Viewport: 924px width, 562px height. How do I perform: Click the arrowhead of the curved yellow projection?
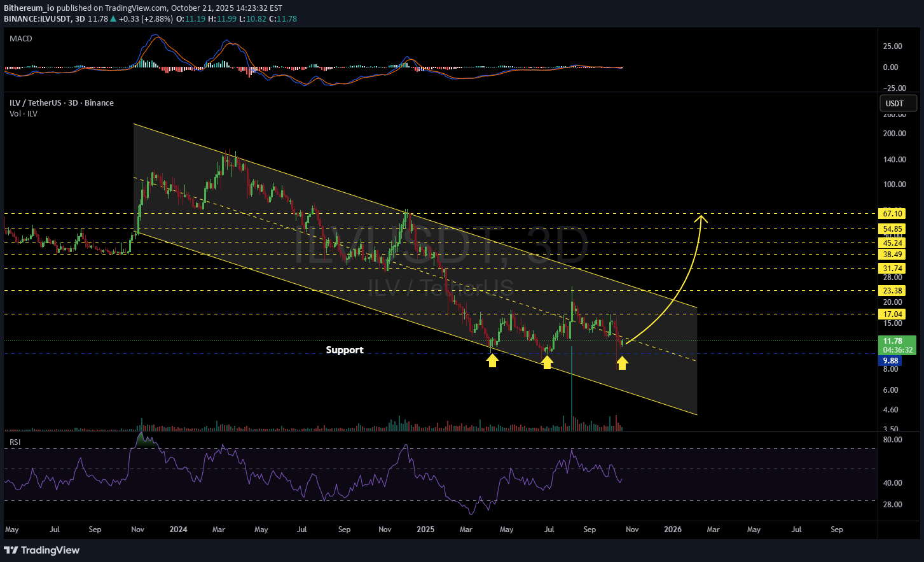click(x=701, y=218)
